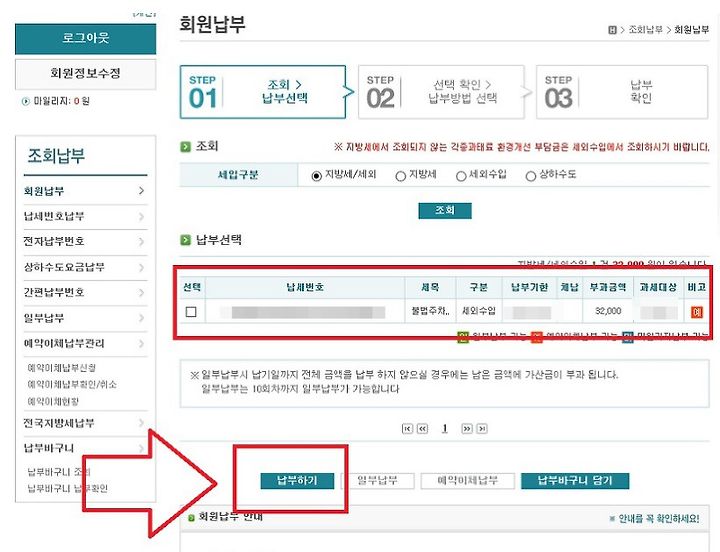Viewport: 720px width, 552px height.
Task: Select STEP 03 납부 확인 tab
Action: coord(622,92)
